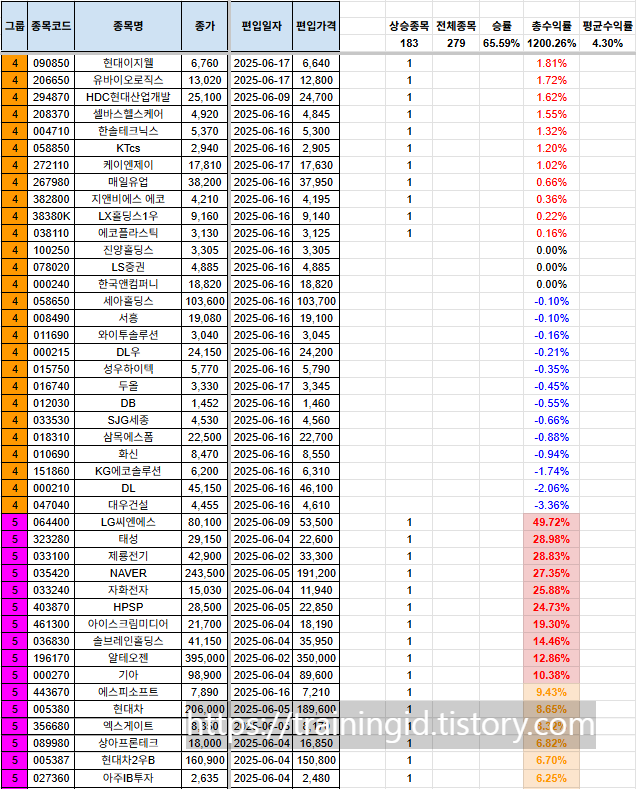Click the KG에코솔루션 cell

(128, 471)
